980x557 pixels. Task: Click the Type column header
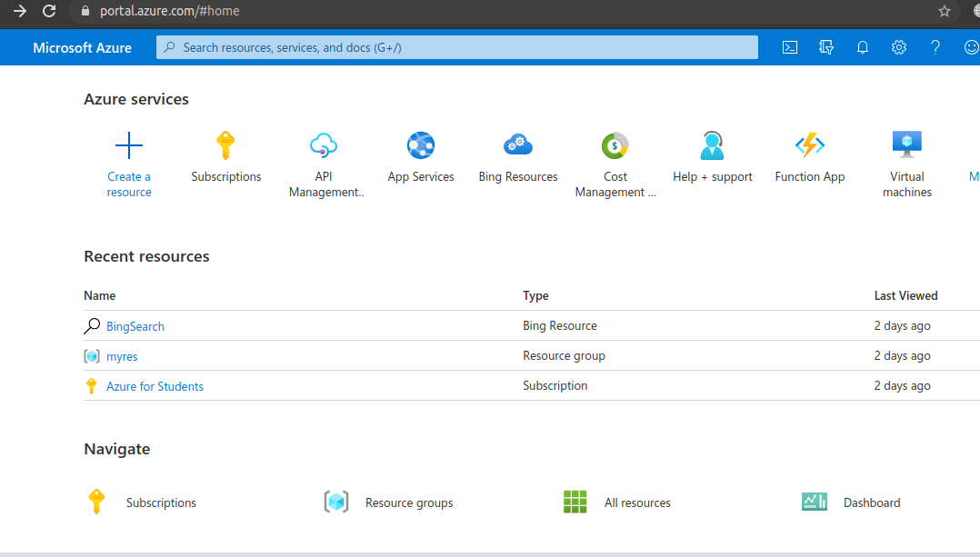(535, 295)
